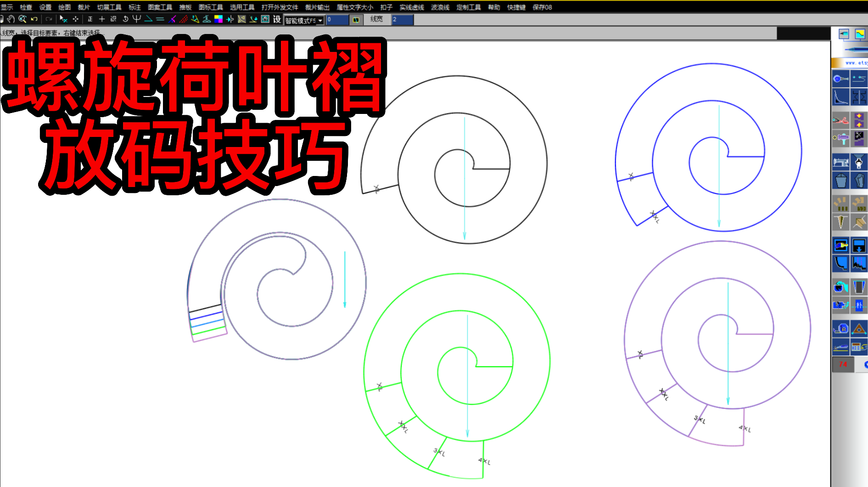Select the arrow pointer with X tool
Screen dimensions: 868x487
coord(63,19)
